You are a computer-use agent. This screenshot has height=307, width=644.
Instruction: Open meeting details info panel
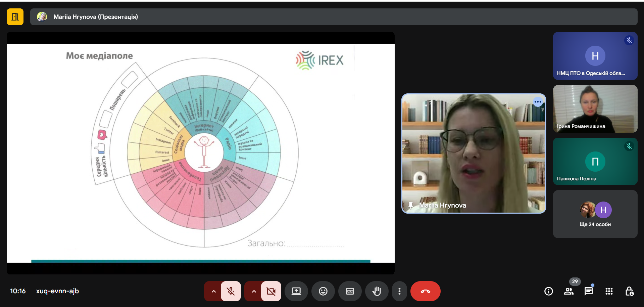tap(548, 291)
